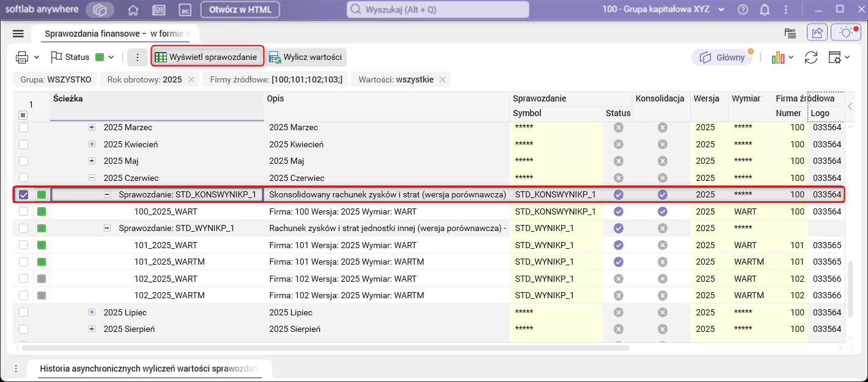Viewport: 868px width, 382px height.
Task: Click the lightbulb hints icon
Action: 846,33
